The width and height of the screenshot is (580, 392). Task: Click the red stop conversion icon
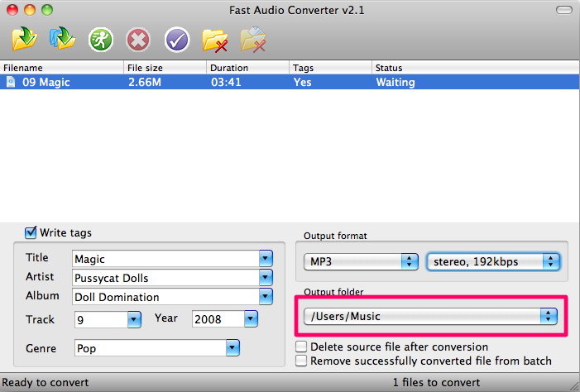click(x=138, y=40)
